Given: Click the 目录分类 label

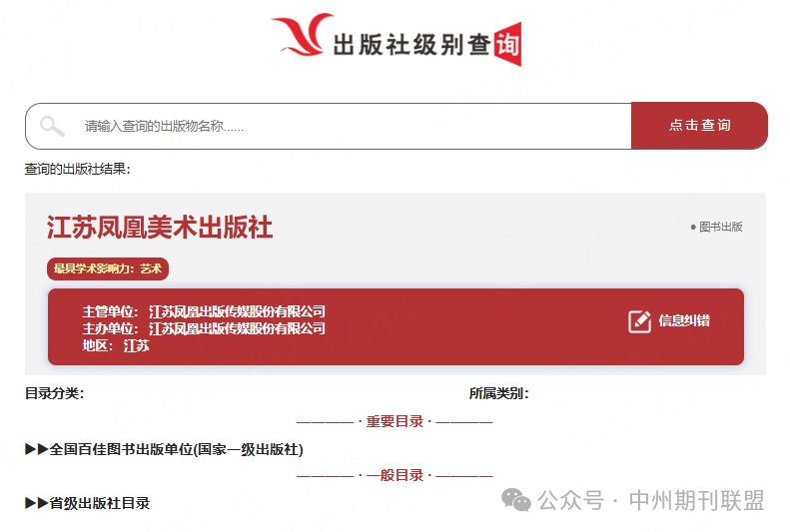Looking at the screenshot, I should [x=54, y=393].
